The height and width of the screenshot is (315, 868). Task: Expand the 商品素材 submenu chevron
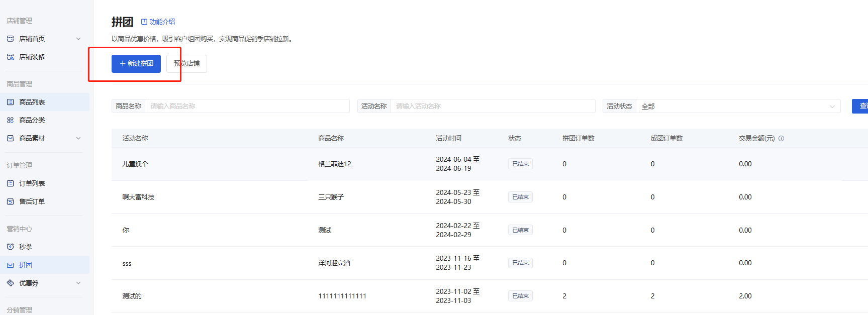coord(78,138)
